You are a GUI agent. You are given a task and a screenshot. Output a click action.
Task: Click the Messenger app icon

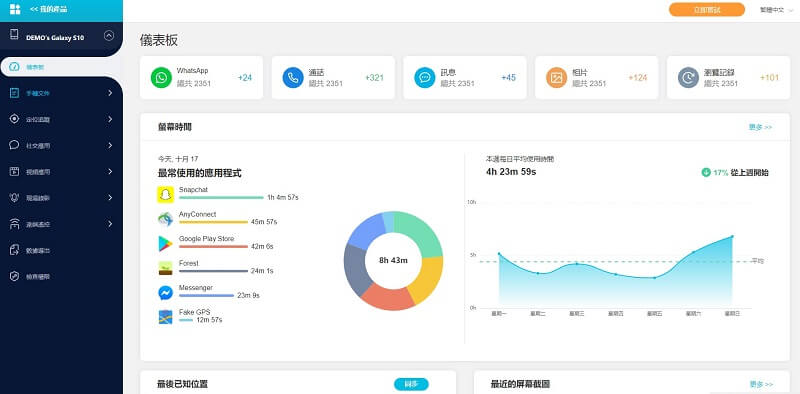pos(165,292)
